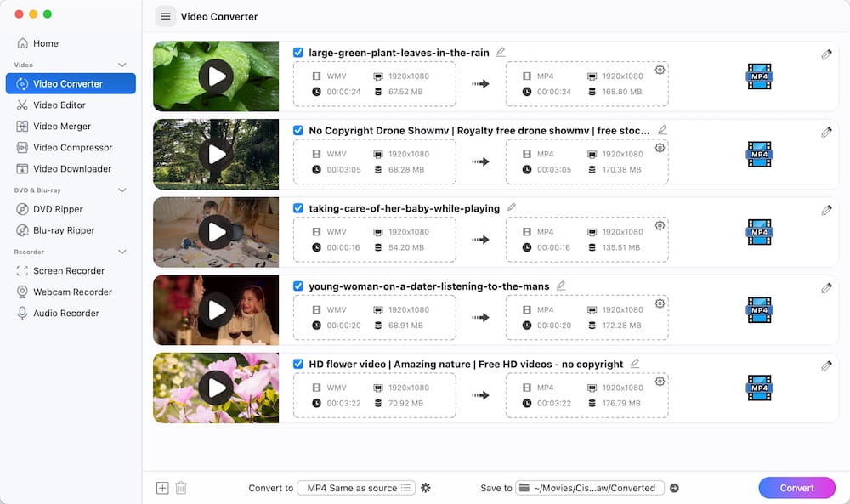
Task: Open format settings gear next to Convert to
Action: click(426, 488)
